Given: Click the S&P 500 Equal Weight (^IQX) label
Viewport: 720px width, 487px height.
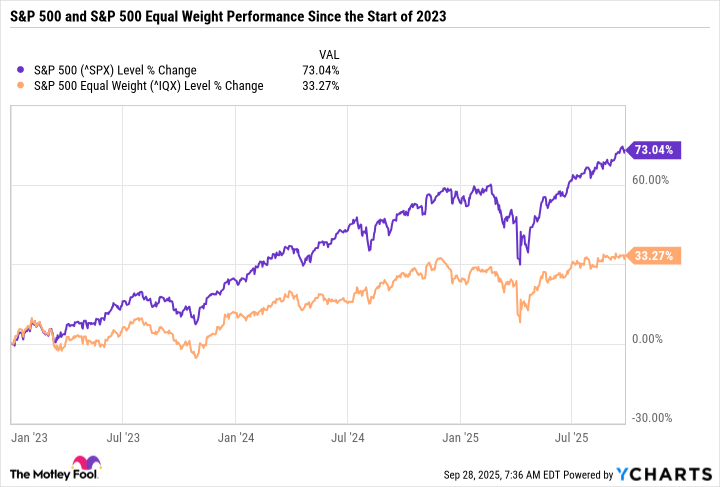Looking at the screenshot, I should pos(148,86).
